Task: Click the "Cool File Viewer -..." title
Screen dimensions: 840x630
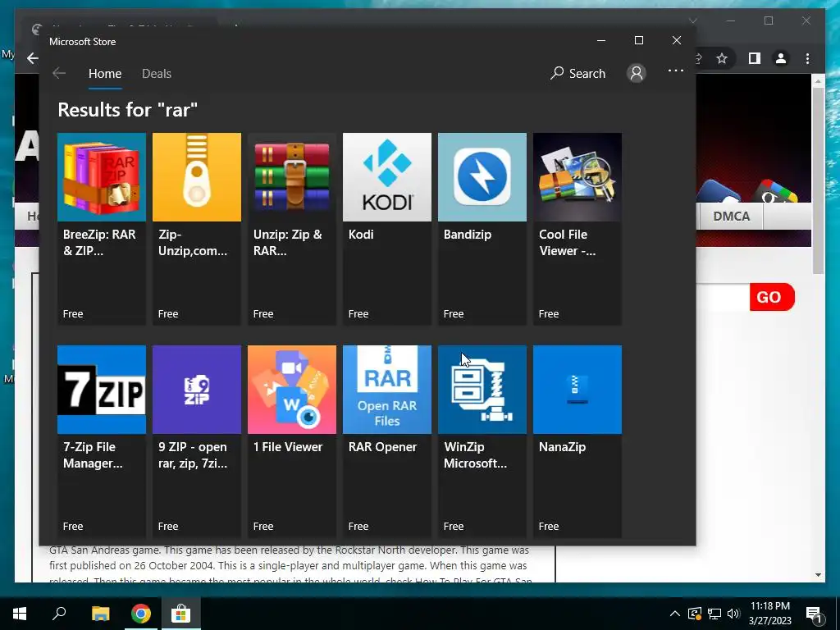Action: click(568, 243)
